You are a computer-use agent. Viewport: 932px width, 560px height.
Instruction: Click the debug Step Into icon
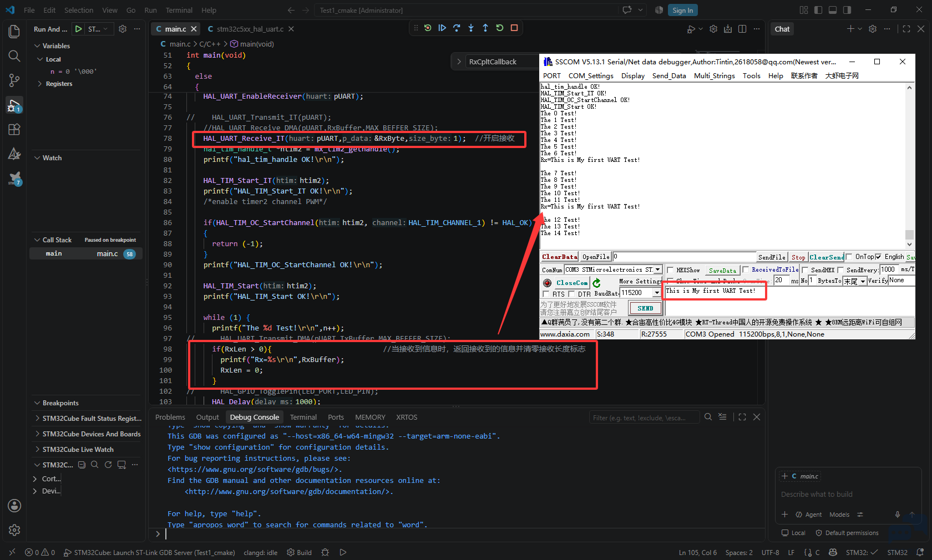tap(471, 28)
